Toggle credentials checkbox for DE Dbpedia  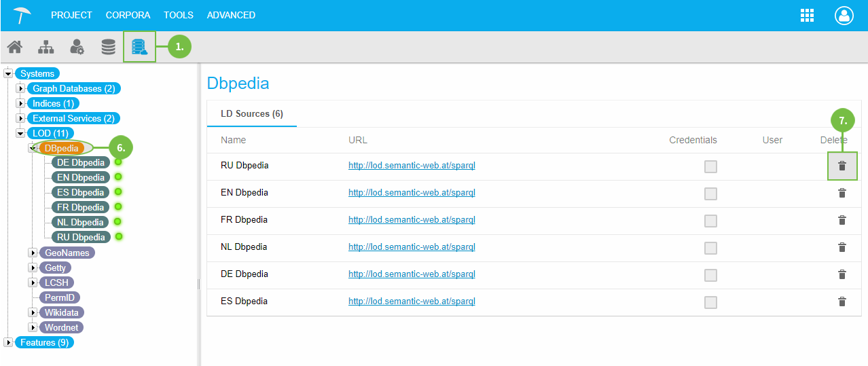710,275
